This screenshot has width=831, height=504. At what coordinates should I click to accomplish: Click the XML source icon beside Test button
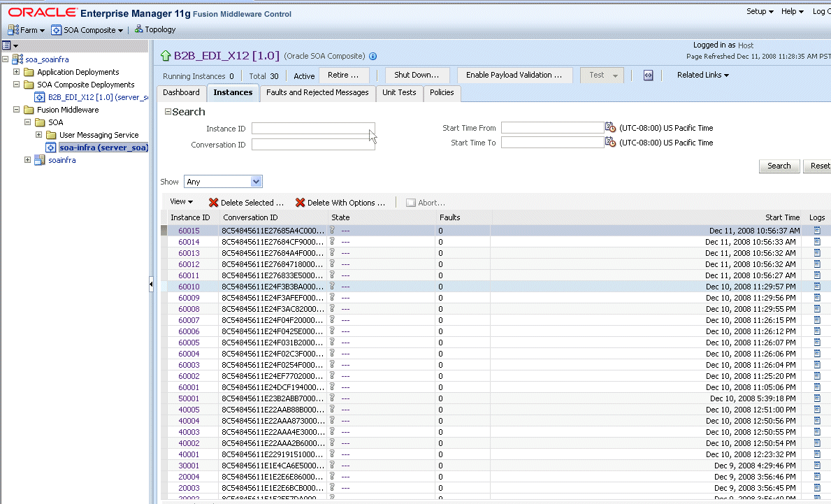click(648, 75)
